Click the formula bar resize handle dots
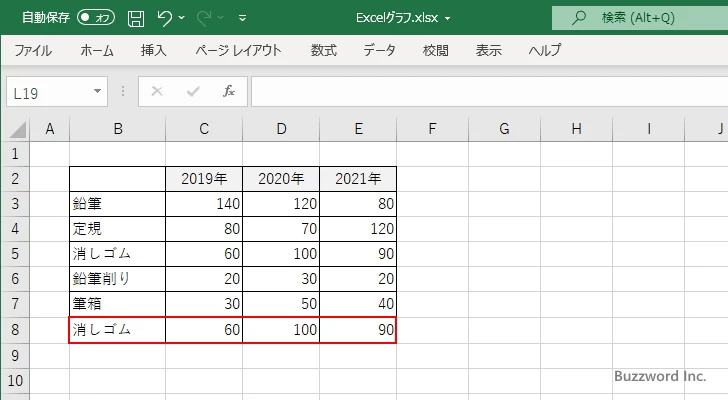728x400 pixels. (x=123, y=91)
